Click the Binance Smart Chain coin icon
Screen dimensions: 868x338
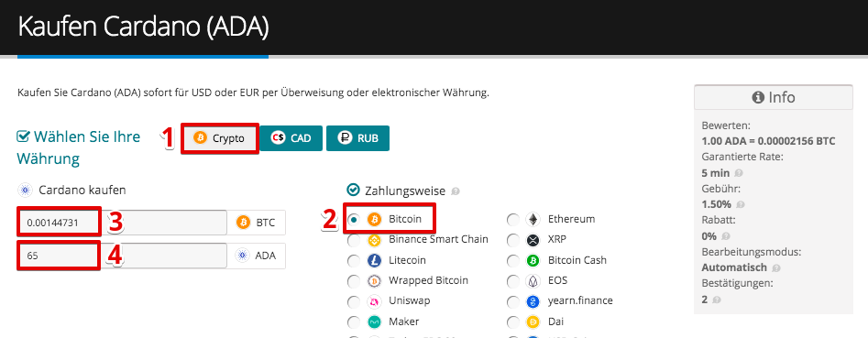click(x=374, y=240)
